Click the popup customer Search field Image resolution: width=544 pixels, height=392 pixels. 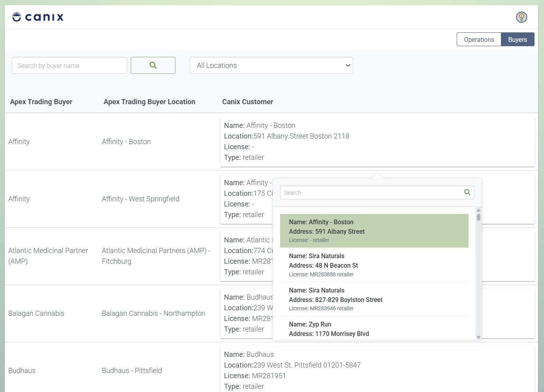pyautogui.click(x=371, y=193)
